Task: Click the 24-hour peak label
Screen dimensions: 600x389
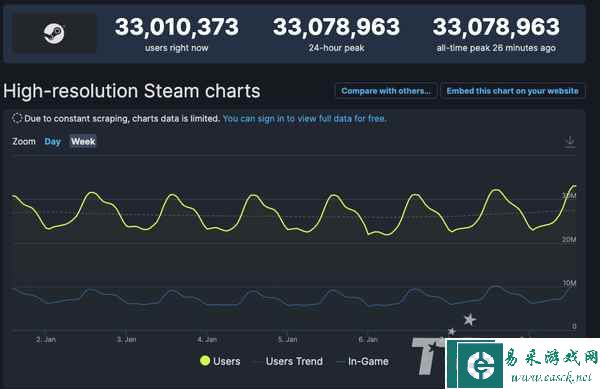Action: point(336,48)
